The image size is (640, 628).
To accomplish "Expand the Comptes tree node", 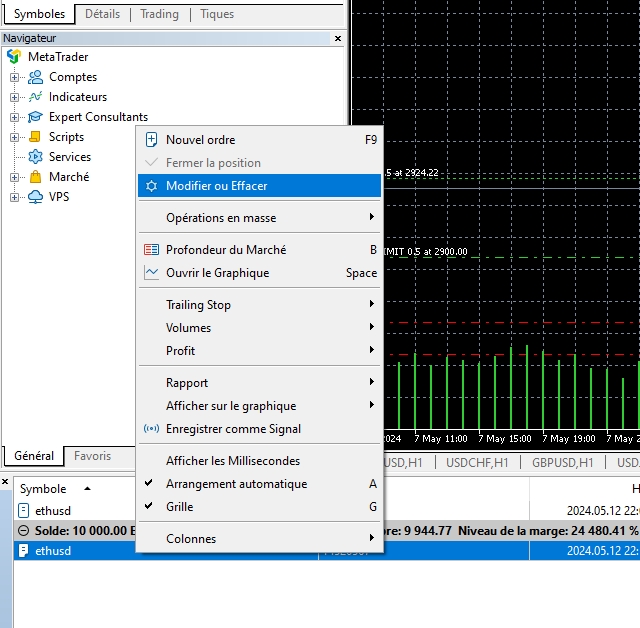I will (x=15, y=77).
